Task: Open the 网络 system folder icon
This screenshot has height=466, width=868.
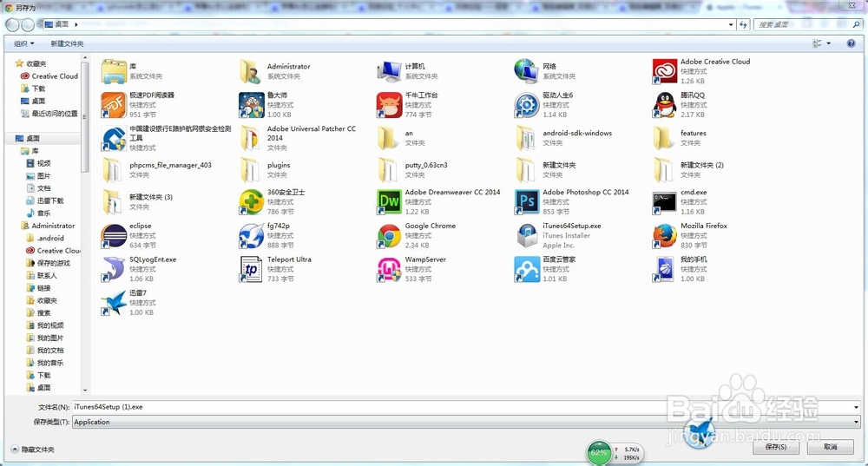Action: (x=527, y=71)
